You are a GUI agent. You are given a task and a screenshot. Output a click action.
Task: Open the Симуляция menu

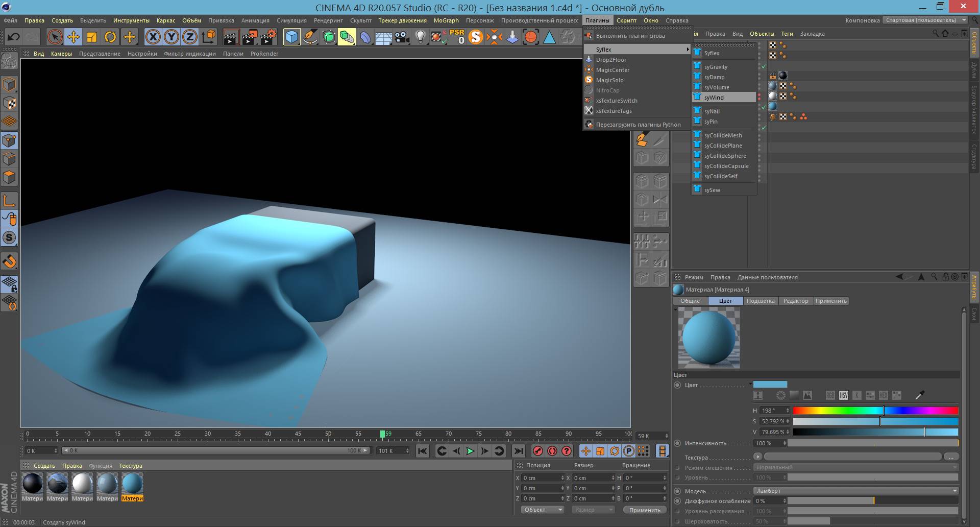(291, 20)
